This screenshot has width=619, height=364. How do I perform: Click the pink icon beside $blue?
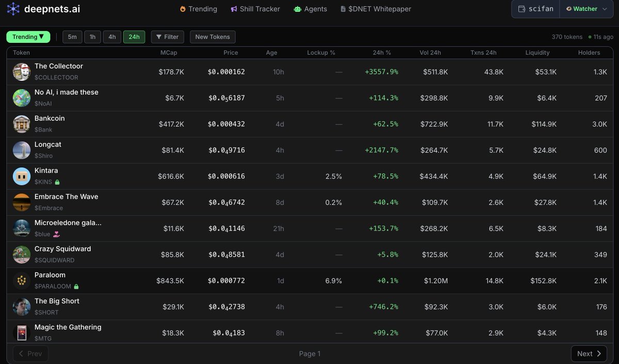click(x=57, y=234)
